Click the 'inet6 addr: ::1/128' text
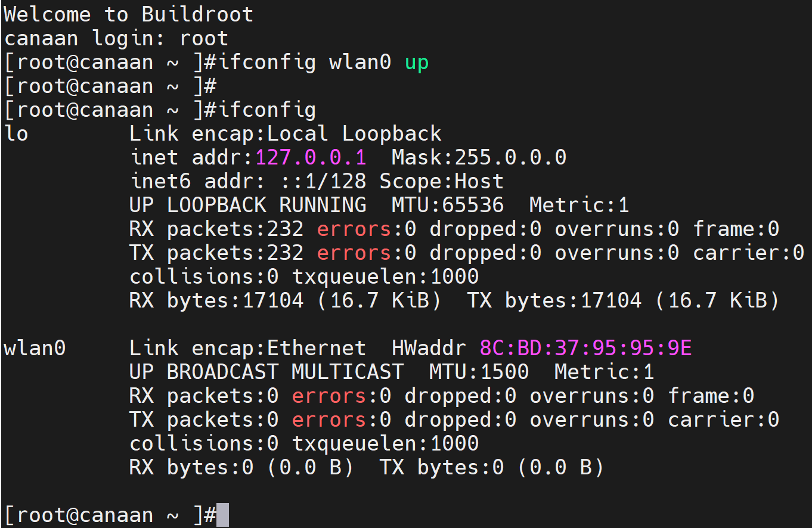812x528 pixels. tap(249, 181)
